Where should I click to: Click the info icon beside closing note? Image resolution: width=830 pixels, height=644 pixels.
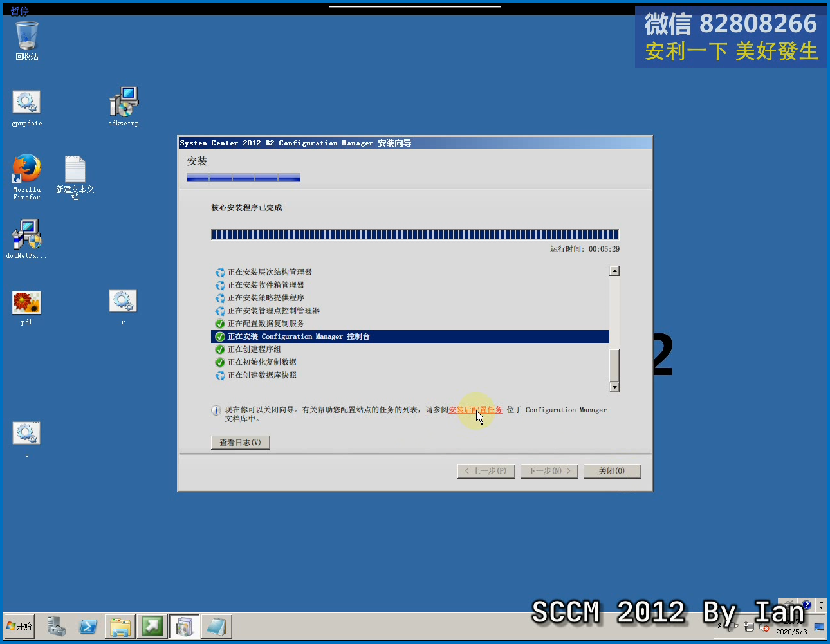(x=216, y=410)
